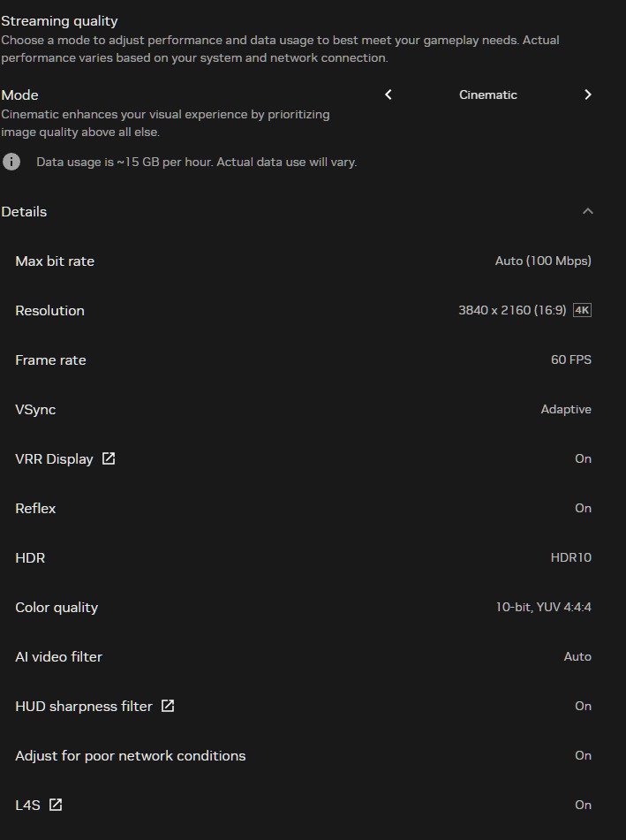Click the Color quality value
Image resolution: width=626 pixels, height=840 pixels.
click(543, 607)
